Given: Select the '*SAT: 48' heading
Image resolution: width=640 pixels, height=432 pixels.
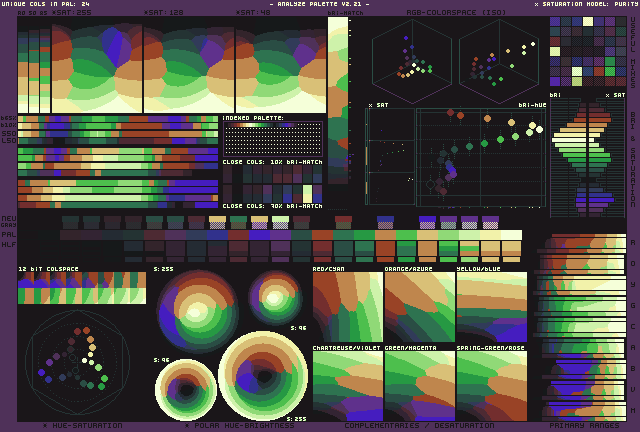Looking at the screenshot, I should click(x=253, y=13).
